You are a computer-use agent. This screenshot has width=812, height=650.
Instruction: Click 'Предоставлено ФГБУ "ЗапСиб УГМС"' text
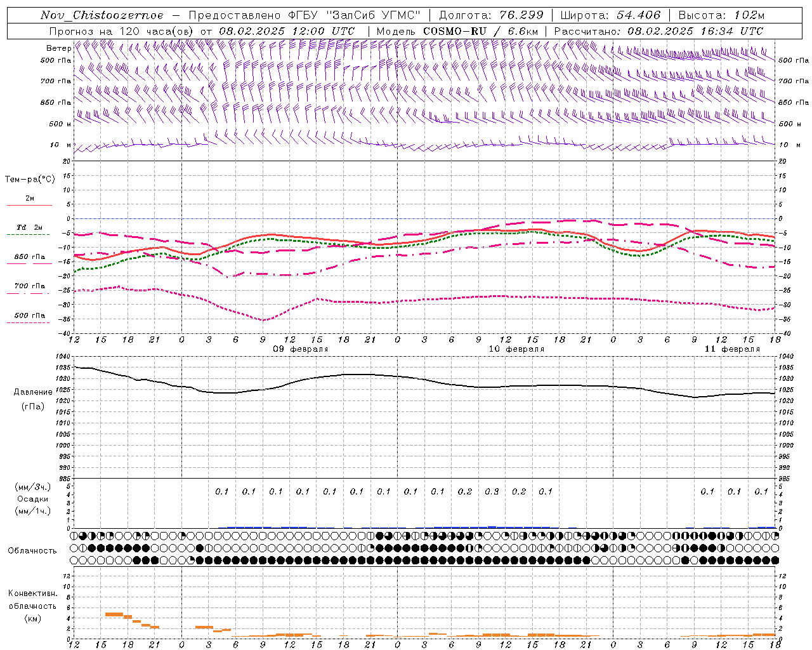click(305, 15)
